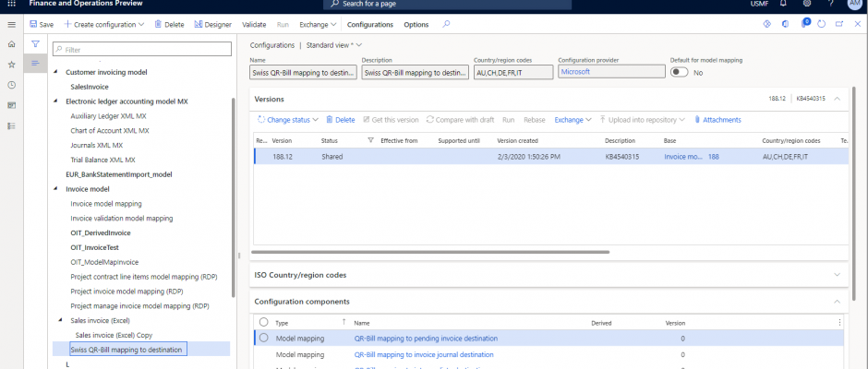868x369 pixels.
Task: Click the Save button in toolbar
Action: pos(42,24)
